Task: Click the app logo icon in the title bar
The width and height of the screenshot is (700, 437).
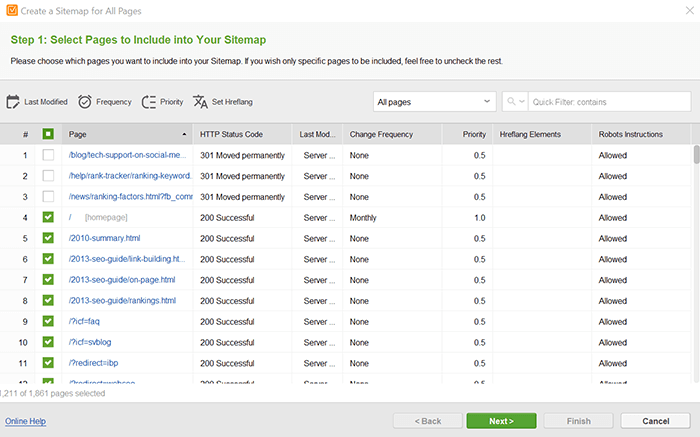Action: click(12, 10)
